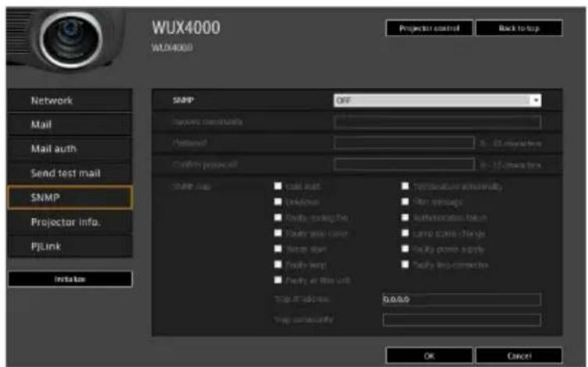Click the Back to top button
This screenshot has width=588, height=367.
tap(519, 28)
